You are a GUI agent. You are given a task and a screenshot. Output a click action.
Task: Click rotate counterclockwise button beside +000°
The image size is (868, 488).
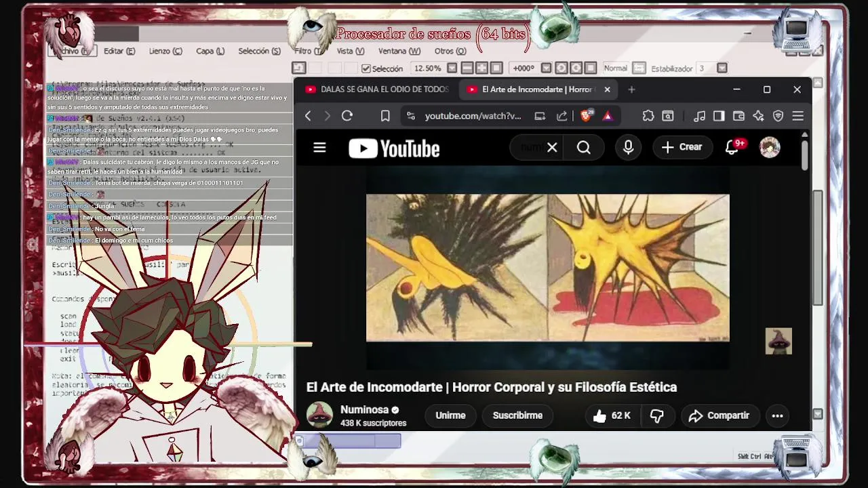(x=561, y=68)
